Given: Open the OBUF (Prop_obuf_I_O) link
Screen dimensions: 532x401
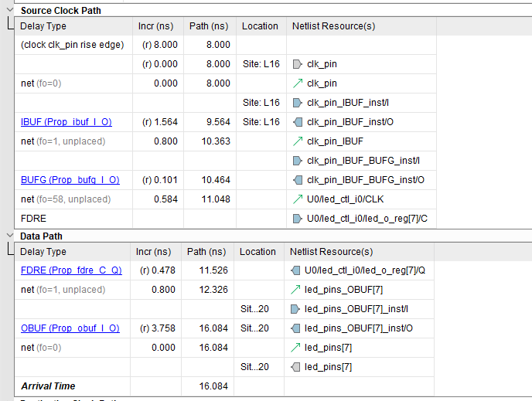Looking at the screenshot, I should [70, 328].
